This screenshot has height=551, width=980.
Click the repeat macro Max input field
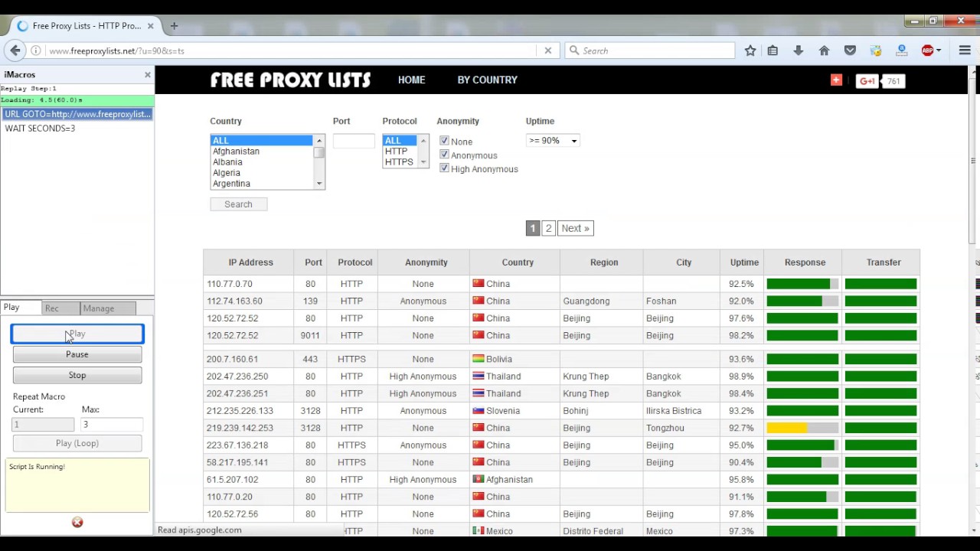pos(112,424)
